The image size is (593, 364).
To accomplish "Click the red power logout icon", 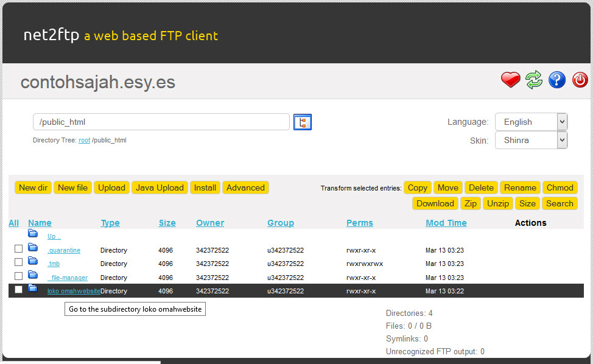I will [x=580, y=80].
